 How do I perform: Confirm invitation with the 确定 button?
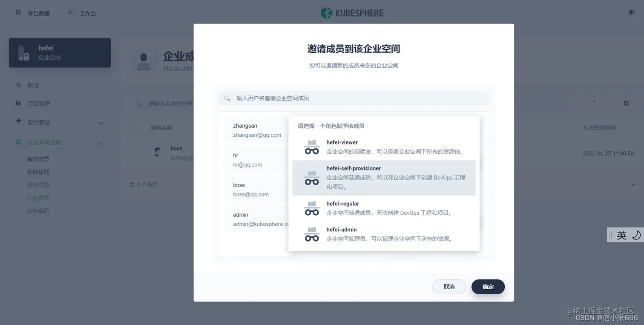(487, 287)
